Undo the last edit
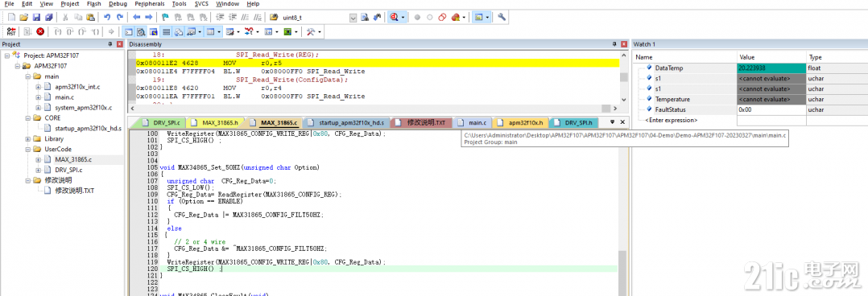868x296 pixels. (107, 17)
